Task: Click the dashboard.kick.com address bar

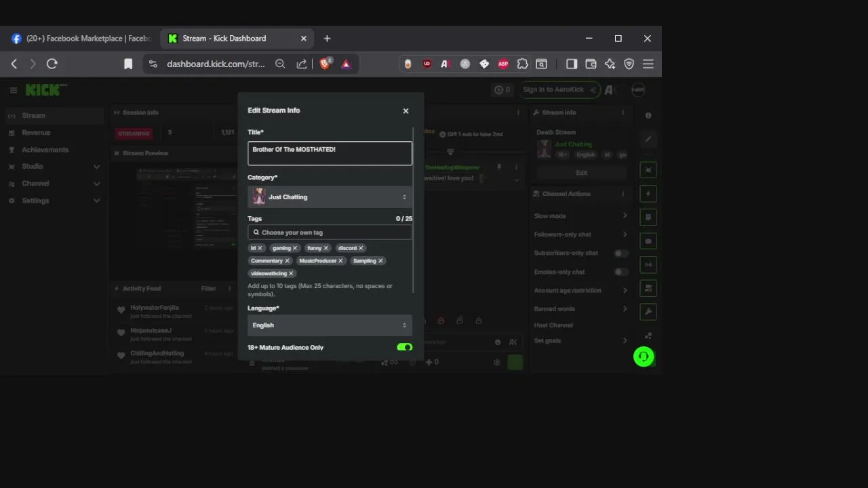Action: pos(216,64)
